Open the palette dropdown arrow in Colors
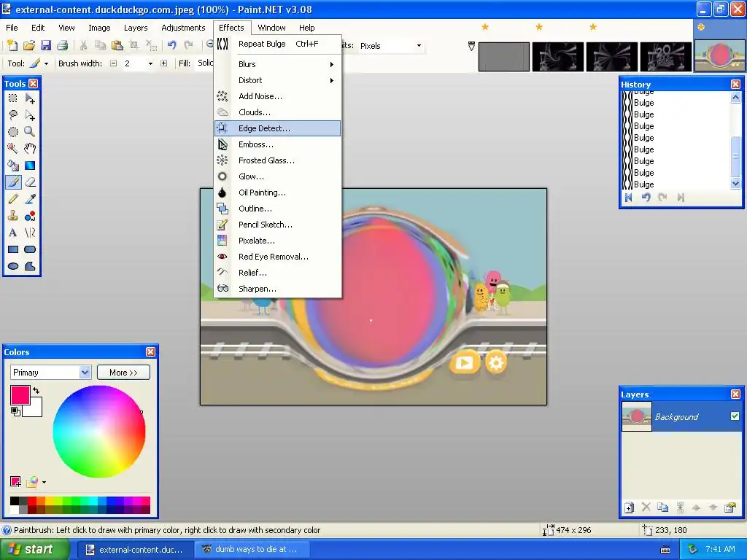Viewport: 747px width, 560px height. click(44, 483)
